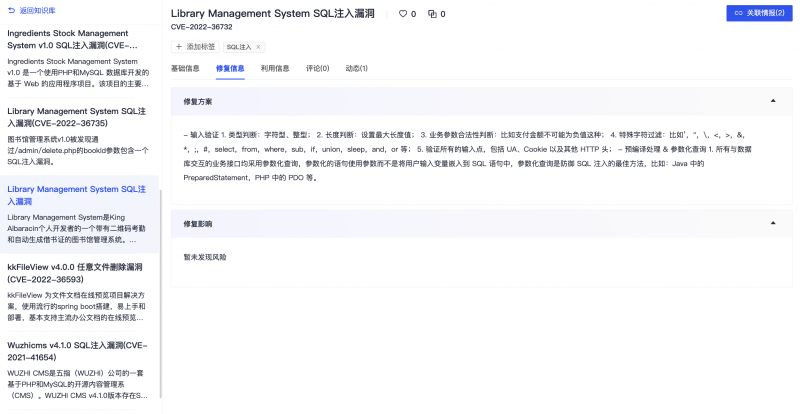This screenshot has height=414, width=800.
Task: Click link icon in 关联情报 button
Action: [738, 13]
